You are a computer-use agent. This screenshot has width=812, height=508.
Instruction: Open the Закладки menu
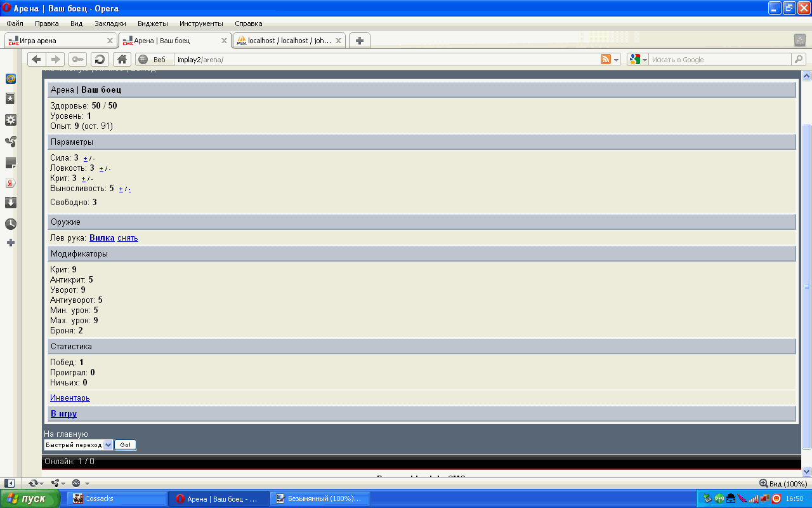tap(110, 23)
